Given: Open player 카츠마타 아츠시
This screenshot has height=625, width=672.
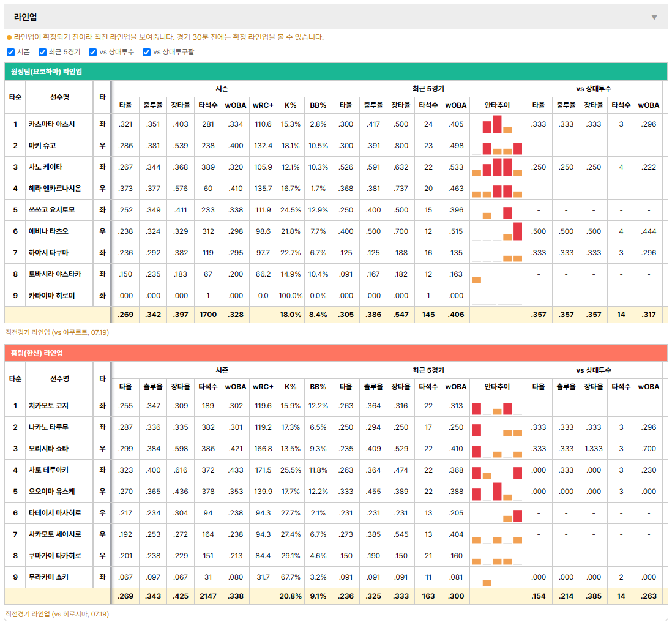Looking at the screenshot, I should click(52, 124).
